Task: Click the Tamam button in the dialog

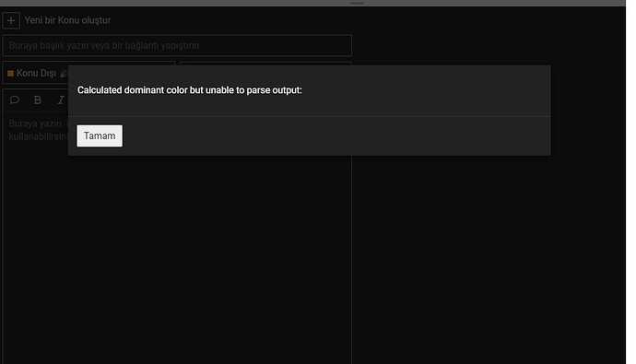Action: [x=100, y=135]
